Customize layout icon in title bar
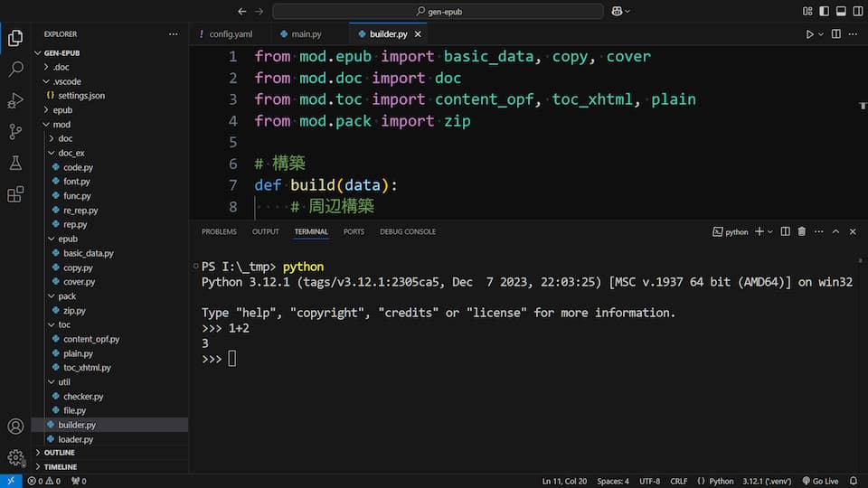This screenshot has width=868, height=488. [807, 11]
